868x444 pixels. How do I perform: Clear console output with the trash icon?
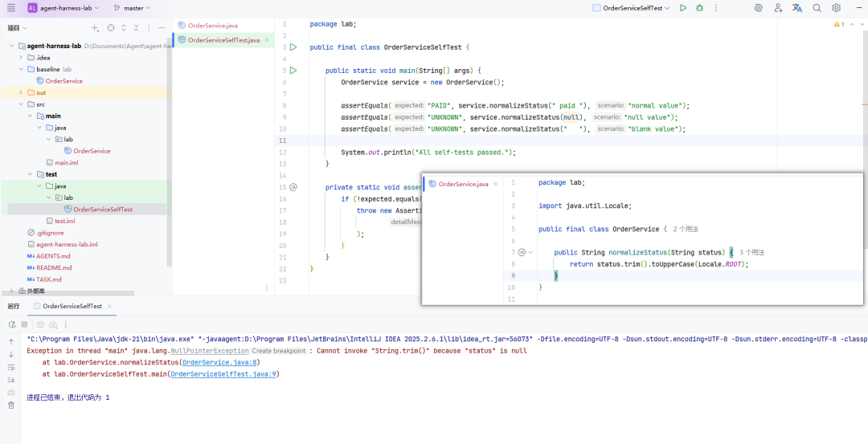pos(11,405)
